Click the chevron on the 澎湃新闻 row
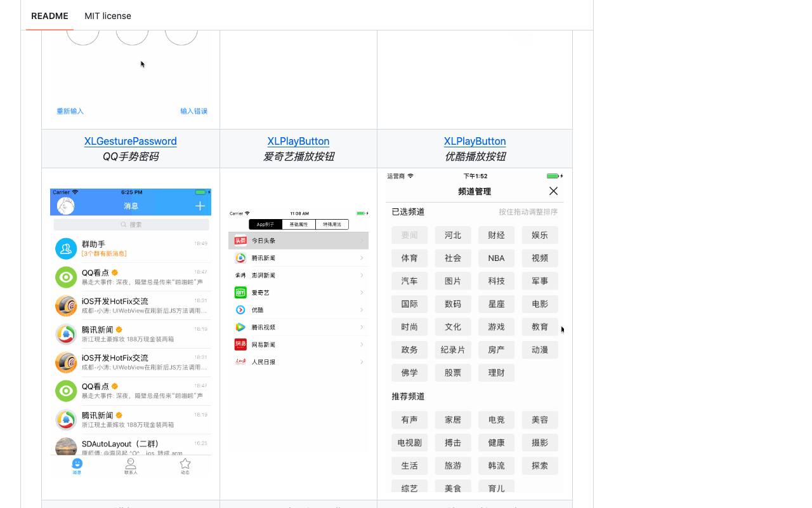Image resolution: width=812 pixels, height=508 pixels. [x=362, y=275]
